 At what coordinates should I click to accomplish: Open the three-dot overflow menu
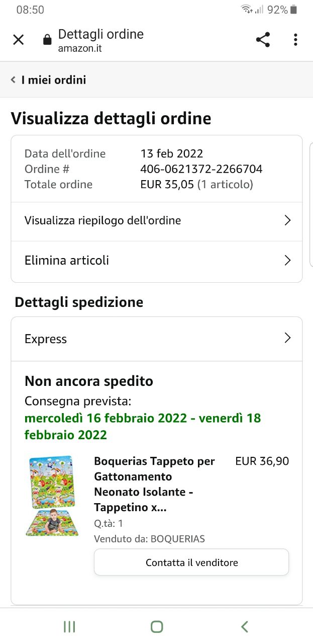pos(295,40)
